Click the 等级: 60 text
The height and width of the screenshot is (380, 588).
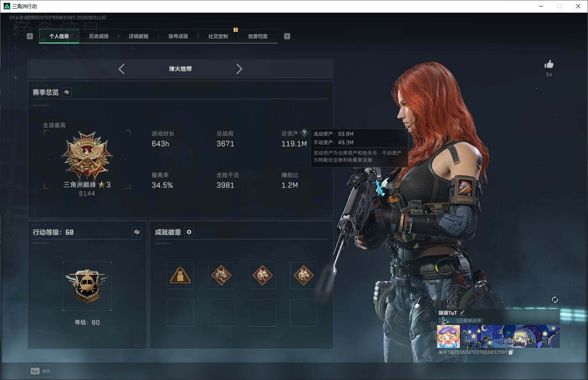pyautogui.click(x=87, y=323)
